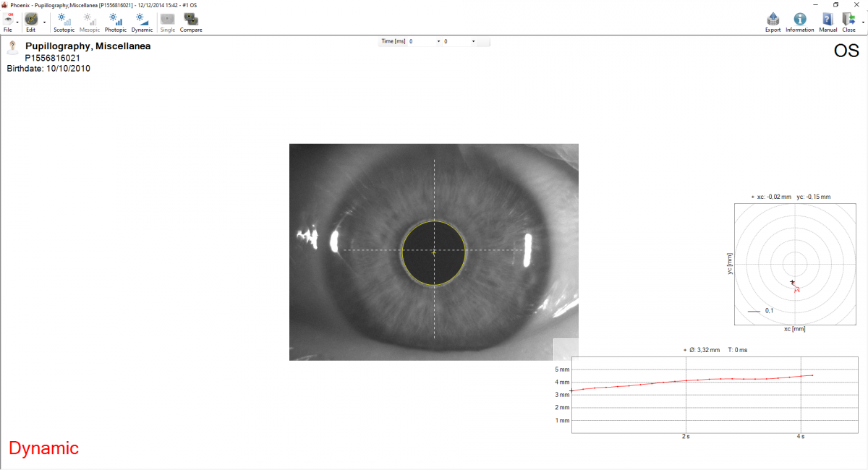Open the Manual help book
The width and height of the screenshot is (868, 470).
[827, 20]
